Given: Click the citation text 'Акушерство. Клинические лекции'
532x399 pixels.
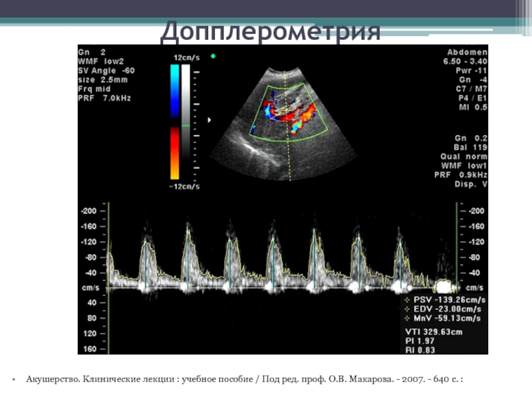Looking at the screenshot, I should click(100, 379).
